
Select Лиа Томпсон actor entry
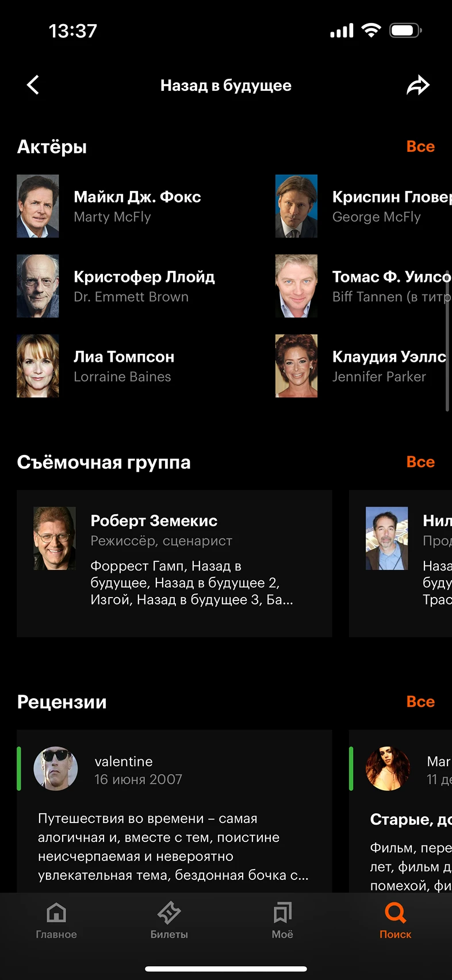click(138, 366)
